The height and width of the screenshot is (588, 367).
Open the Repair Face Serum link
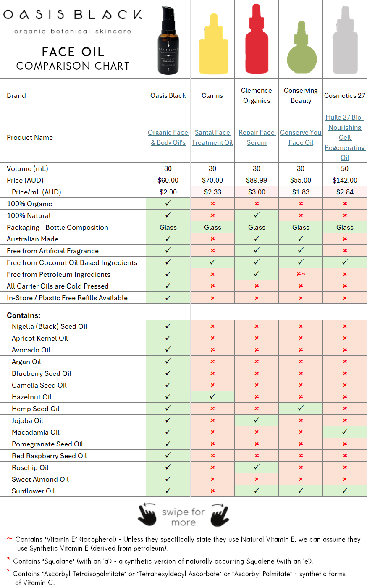[257, 137]
